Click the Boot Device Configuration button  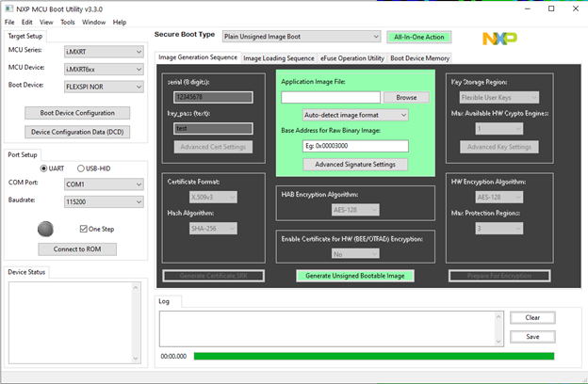[77, 113]
